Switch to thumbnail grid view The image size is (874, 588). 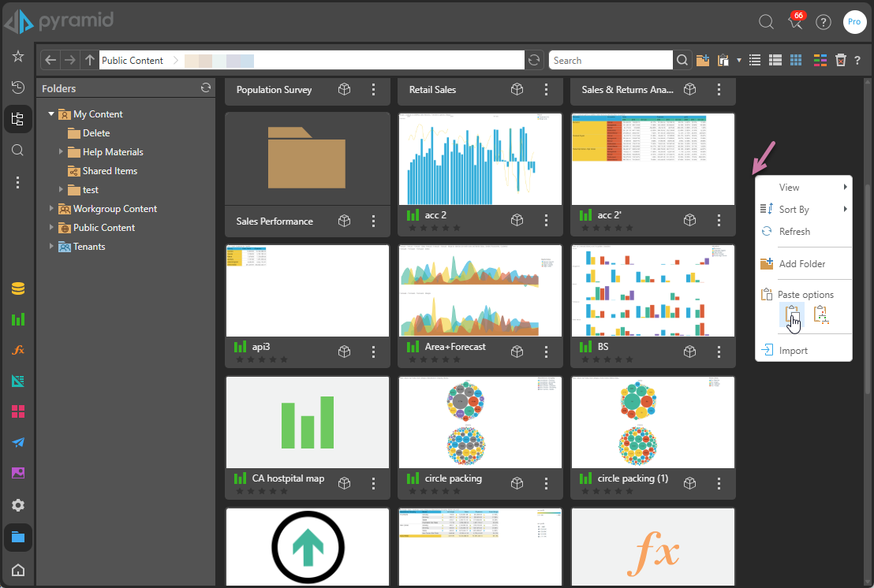click(x=796, y=61)
